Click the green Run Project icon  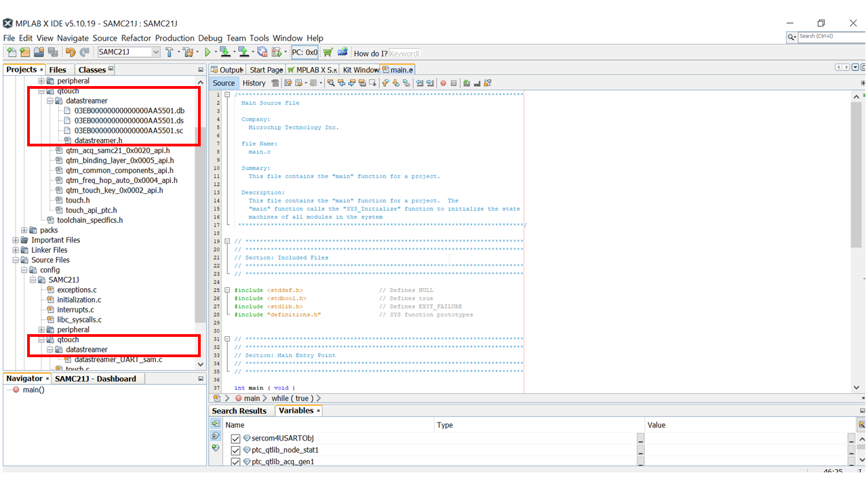(208, 52)
